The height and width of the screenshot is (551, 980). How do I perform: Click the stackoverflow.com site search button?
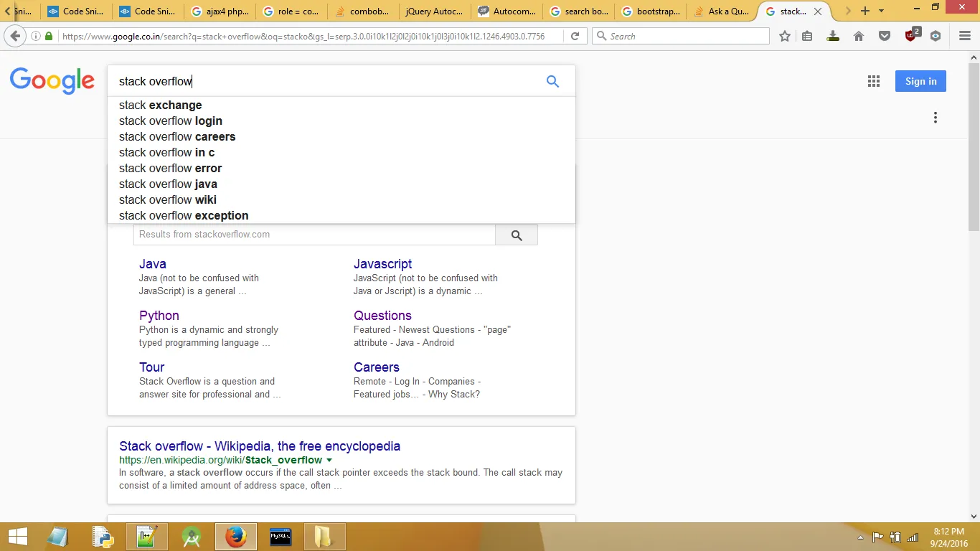click(x=517, y=235)
